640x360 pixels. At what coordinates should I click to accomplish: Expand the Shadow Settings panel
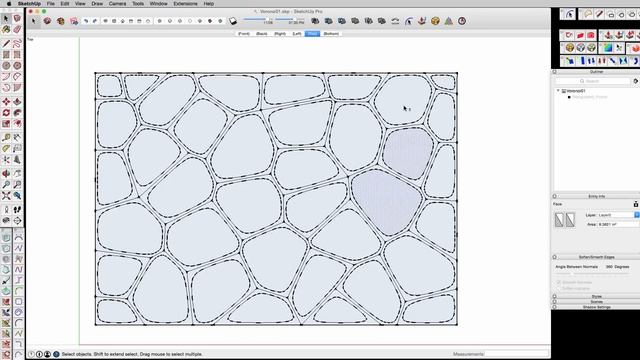click(554, 307)
